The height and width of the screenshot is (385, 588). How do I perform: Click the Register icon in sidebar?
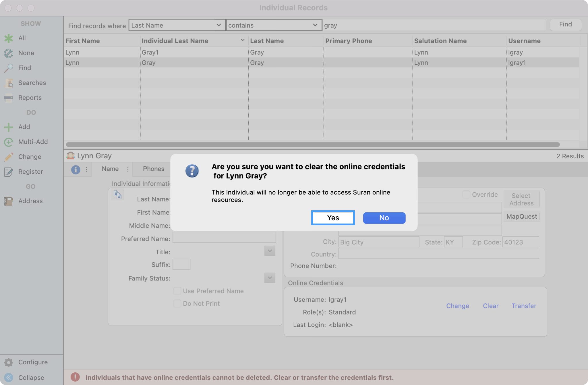coord(9,172)
